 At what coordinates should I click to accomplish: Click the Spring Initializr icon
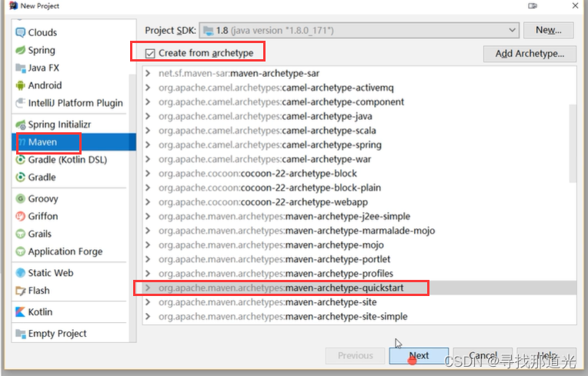pyautogui.click(x=20, y=125)
